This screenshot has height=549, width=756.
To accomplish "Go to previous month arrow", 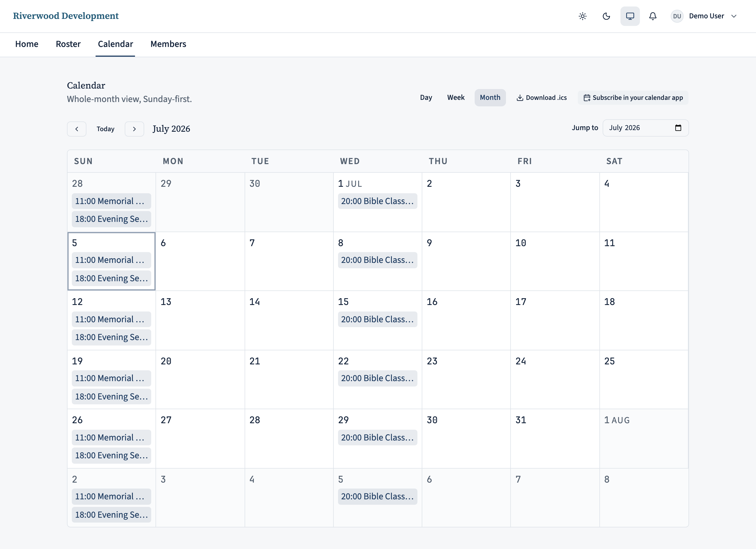I will (x=77, y=129).
